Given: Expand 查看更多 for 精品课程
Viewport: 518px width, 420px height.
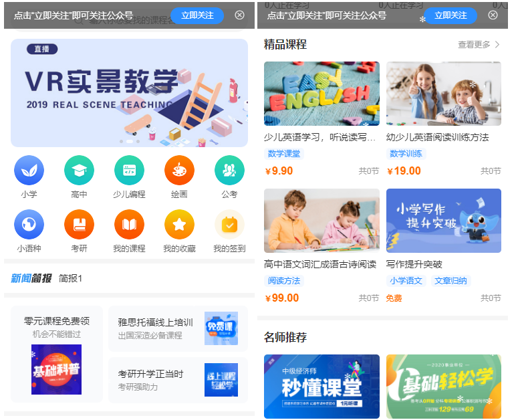Looking at the screenshot, I should (x=479, y=45).
